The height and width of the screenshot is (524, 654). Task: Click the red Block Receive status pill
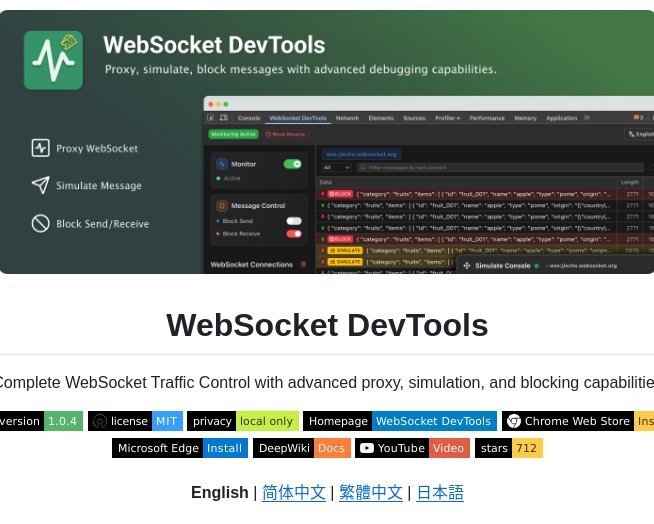coord(285,134)
